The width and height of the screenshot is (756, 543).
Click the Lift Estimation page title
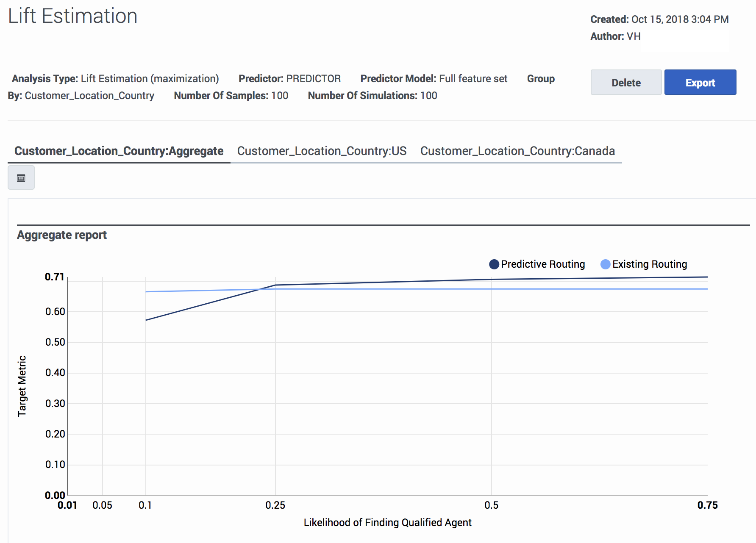click(73, 16)
